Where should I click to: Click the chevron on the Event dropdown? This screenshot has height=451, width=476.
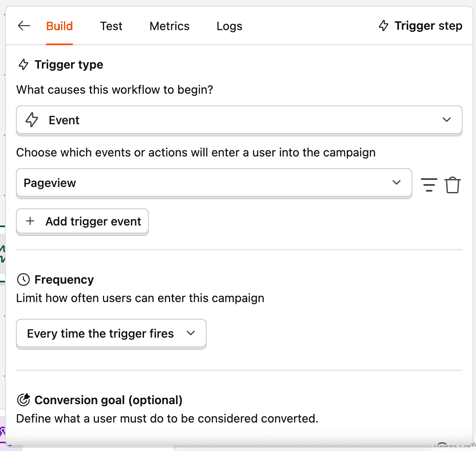pyautogui.click(x=446, y=120)
